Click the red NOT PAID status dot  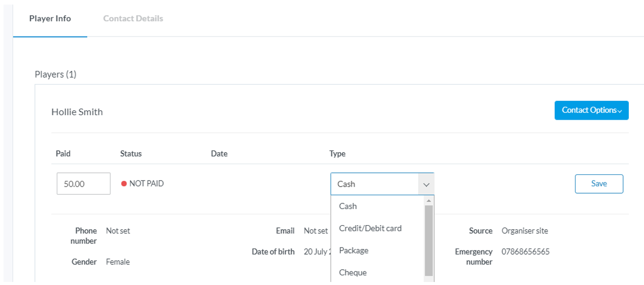tap(124, 184)
